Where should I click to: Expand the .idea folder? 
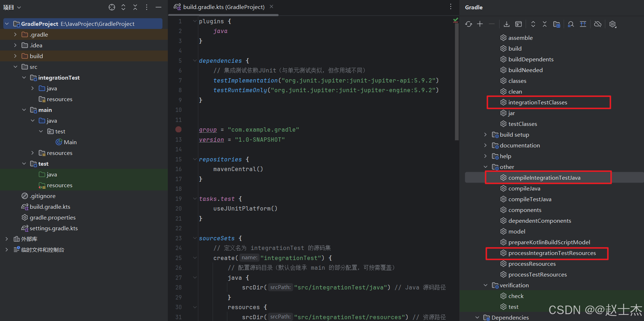click(x=15, y=45)
